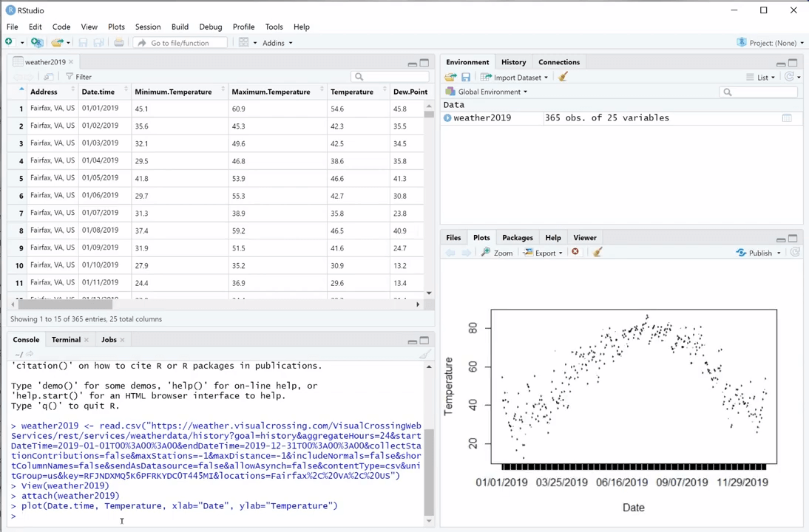Open the Export dropdown in Plots pane
The image size is (809, 532).
(545, 253)
